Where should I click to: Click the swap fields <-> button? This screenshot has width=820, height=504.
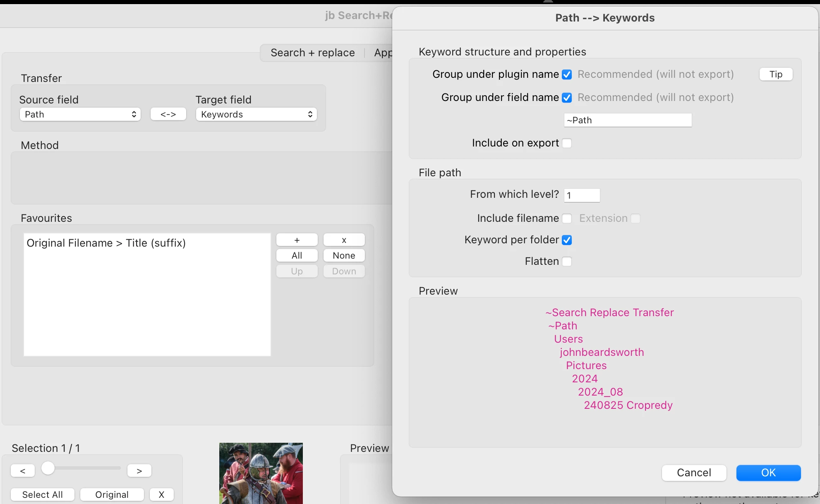(x=168, y=114)
